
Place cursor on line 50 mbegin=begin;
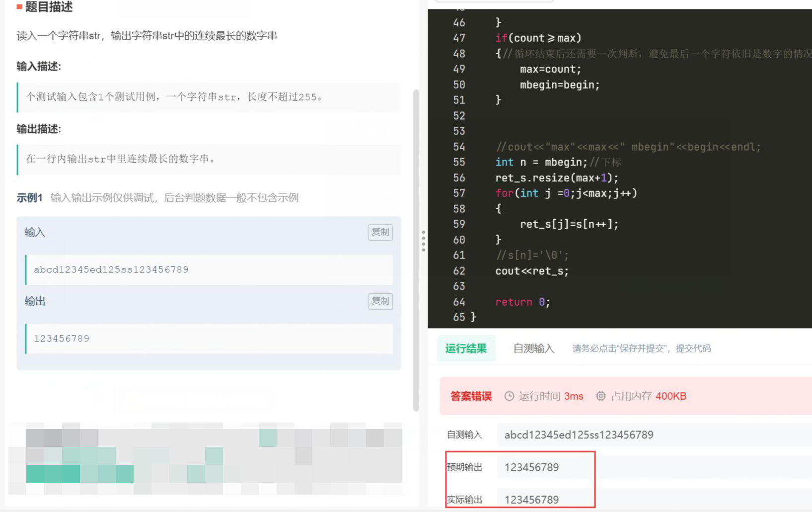pyautogui.click(x=560, y=85)
